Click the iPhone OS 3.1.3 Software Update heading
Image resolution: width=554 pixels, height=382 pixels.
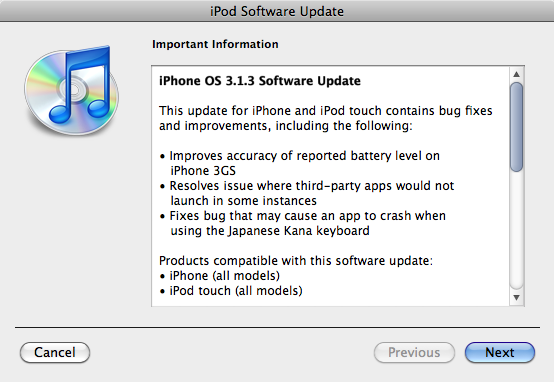pyautogui.click(x=260, y=81)
